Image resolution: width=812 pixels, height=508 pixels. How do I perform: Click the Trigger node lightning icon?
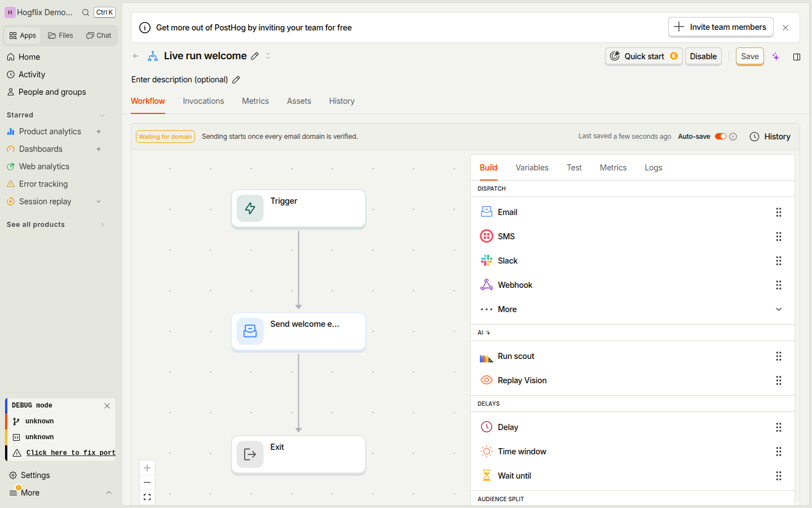(250, 208)
